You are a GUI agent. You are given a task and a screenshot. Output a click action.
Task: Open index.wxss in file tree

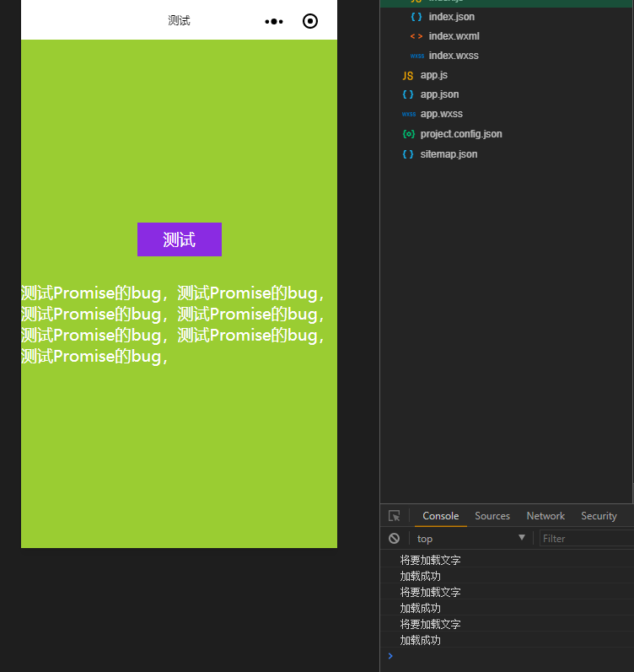pyautogui.click(x=454, y=56)
